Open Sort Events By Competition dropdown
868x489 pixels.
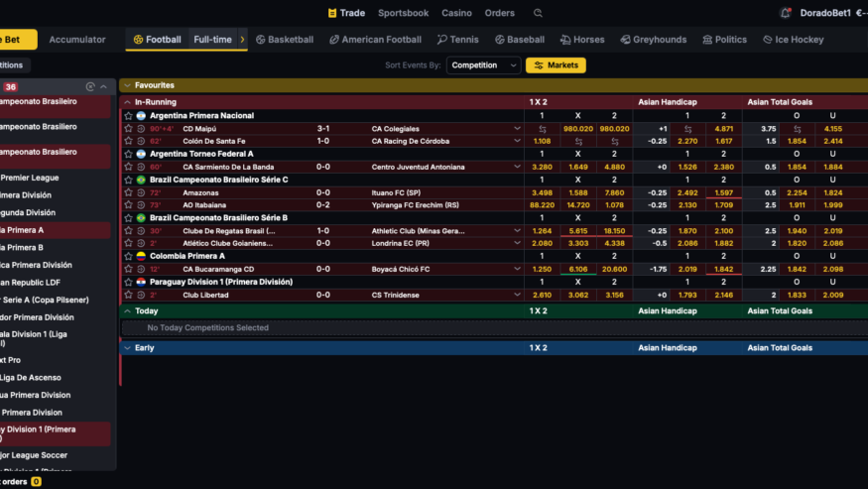click(483, 65)
